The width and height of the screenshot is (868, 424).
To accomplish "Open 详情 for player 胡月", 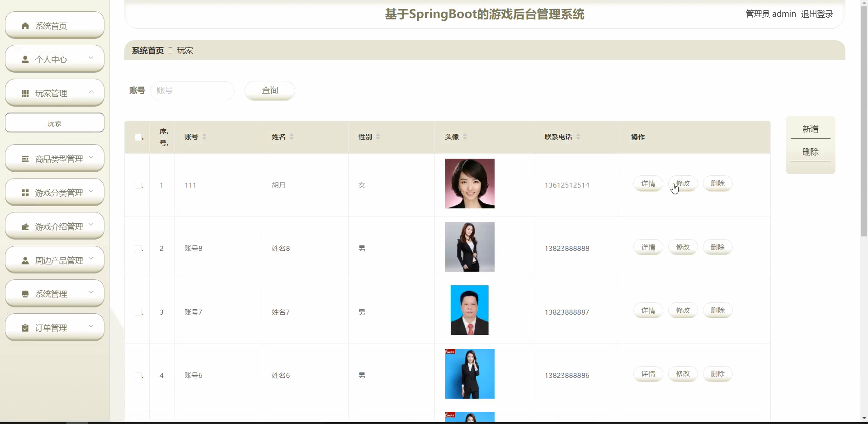I will (648, 184).
